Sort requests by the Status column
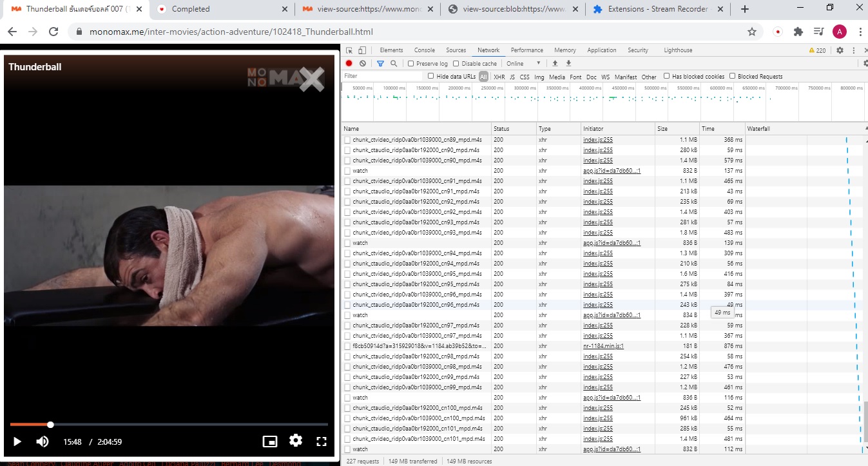 point(514,129)
